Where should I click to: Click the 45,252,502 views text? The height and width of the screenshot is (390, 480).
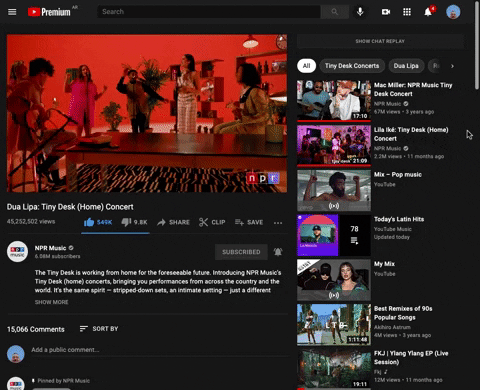(x=31, y=221)
